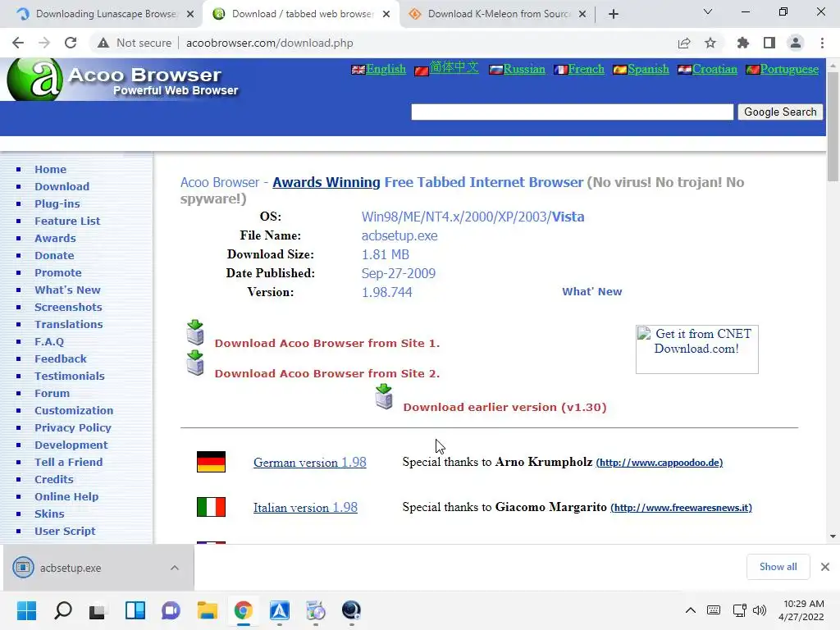This screenshot has width=840, height=630.
Task: Open Feature List in the sidebar
Action: [67, 221]
